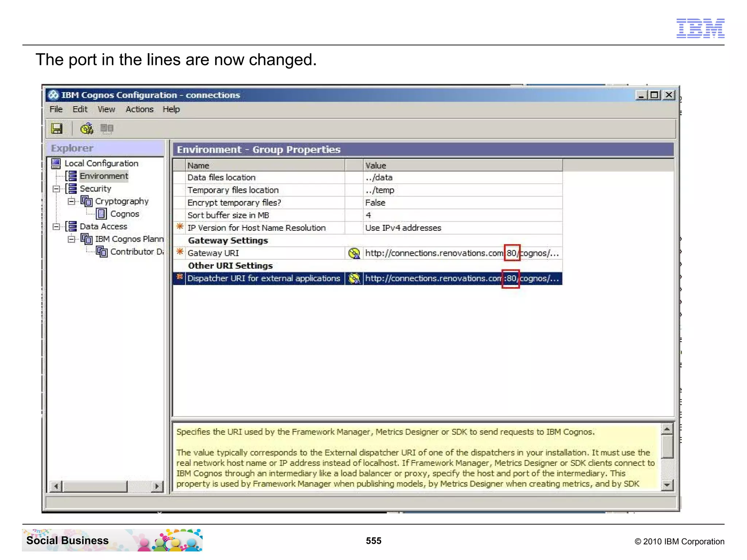Minimize the Cognos Configuration window

(641, 95)
